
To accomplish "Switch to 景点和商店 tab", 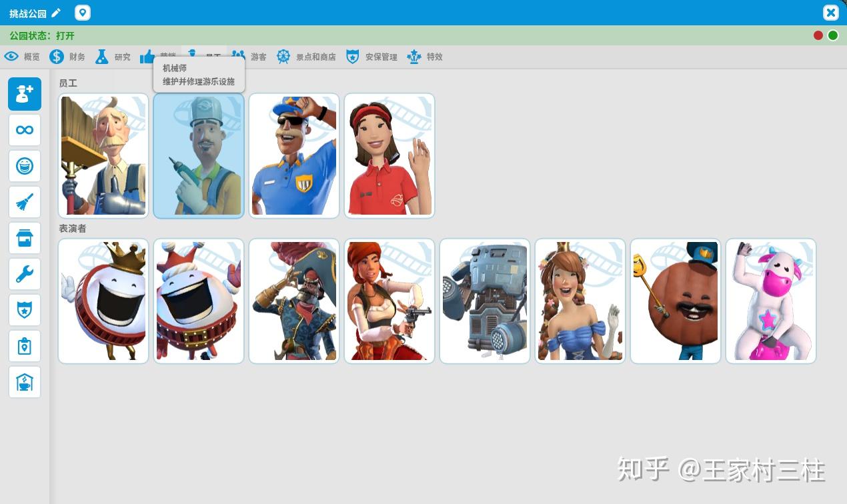I will point(305,57).
